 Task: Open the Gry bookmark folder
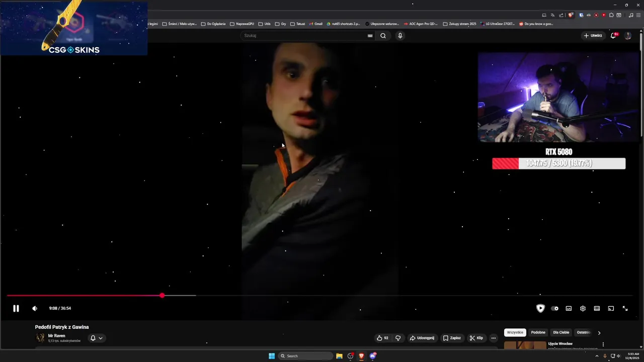pyautogui.click(x=280, y=24)
